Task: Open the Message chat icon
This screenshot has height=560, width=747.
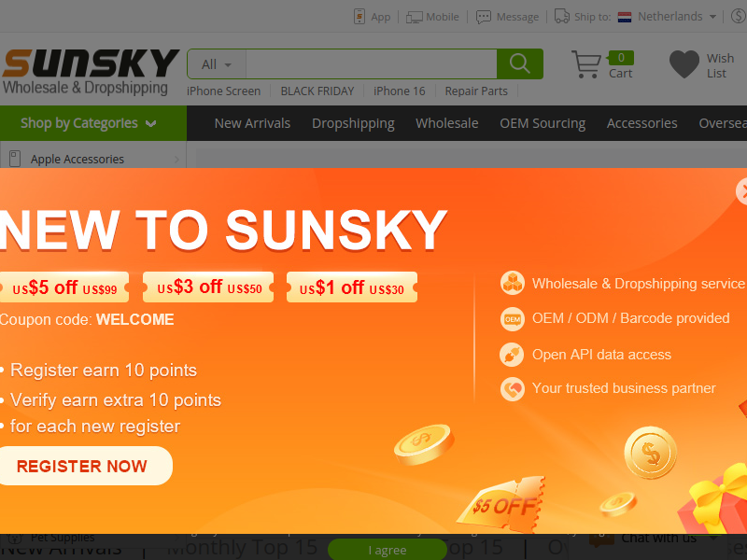Action: [x=484, y=17]
